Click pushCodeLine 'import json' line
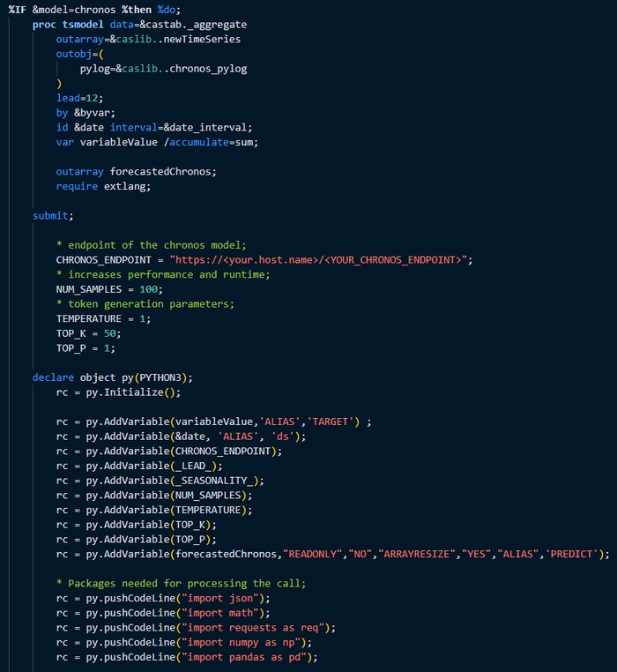This screenshot has width=617, height=672. click(163, 598)
